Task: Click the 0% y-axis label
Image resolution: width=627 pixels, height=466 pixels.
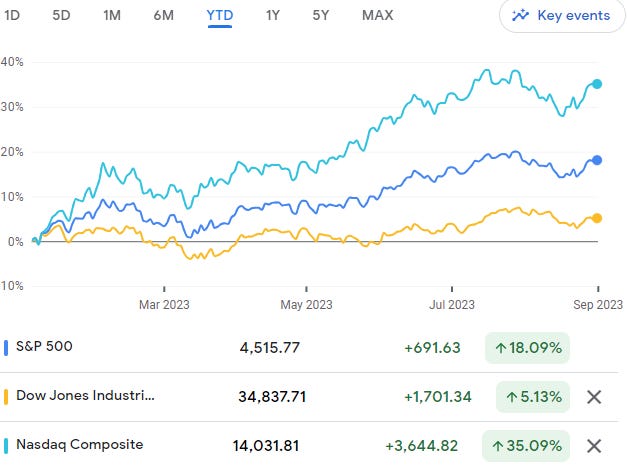Action: coord(16,242)
